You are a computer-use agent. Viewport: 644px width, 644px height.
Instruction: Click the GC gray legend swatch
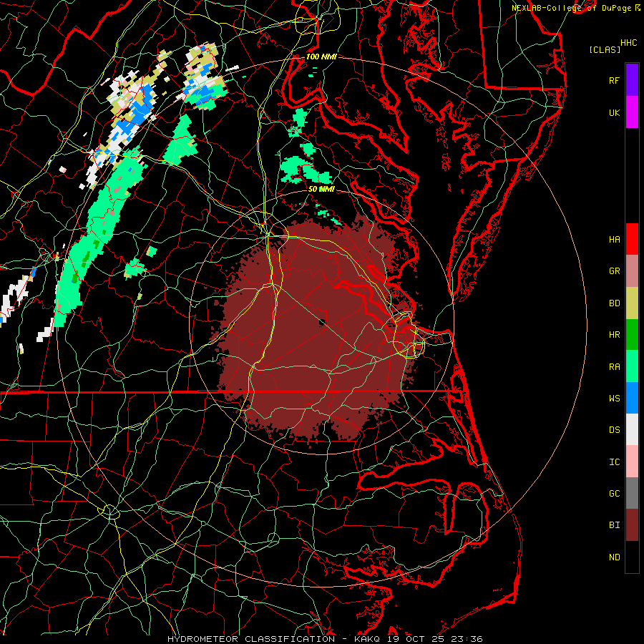coord(632,493)
